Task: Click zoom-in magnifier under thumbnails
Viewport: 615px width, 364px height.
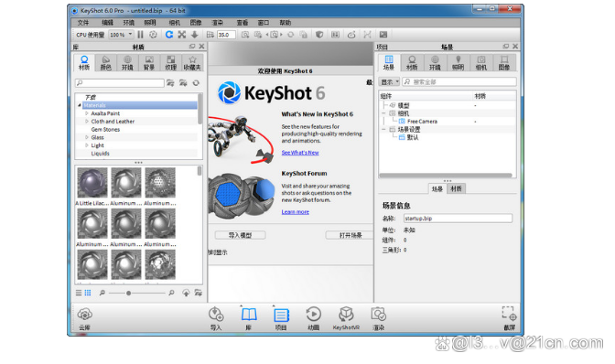Action: 171,293
